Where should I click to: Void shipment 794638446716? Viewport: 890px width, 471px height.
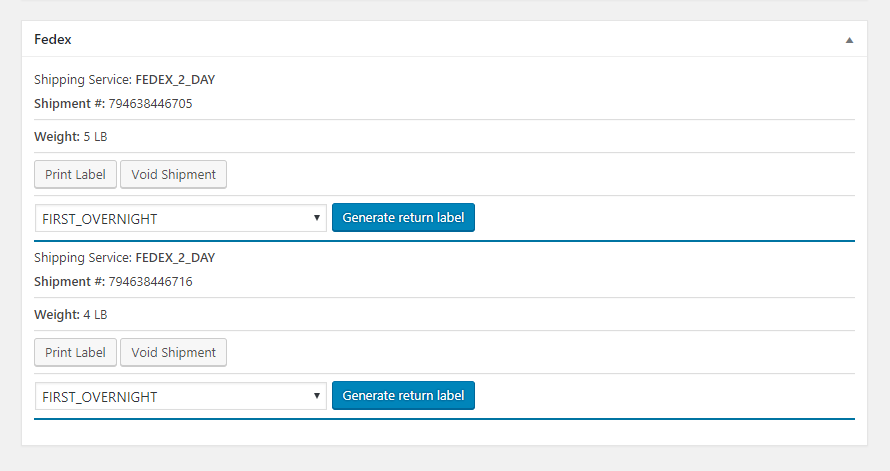tap(174, 352)
